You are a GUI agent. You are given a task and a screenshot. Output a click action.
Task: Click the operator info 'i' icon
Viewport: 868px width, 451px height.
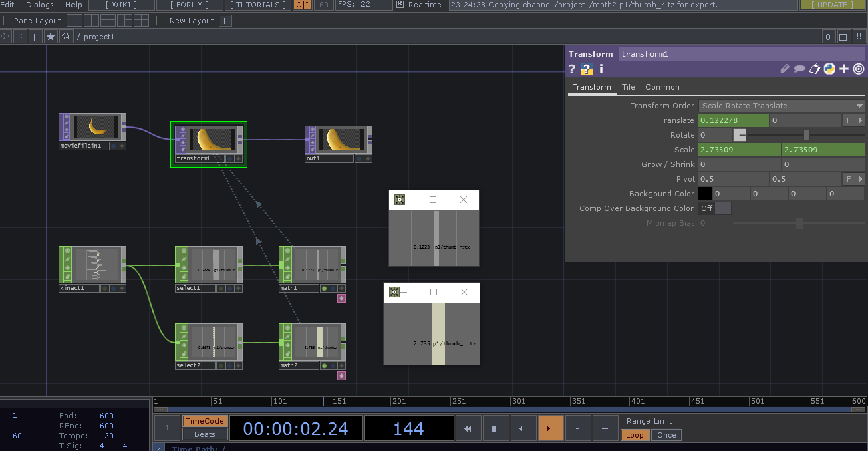coord(601,69)
